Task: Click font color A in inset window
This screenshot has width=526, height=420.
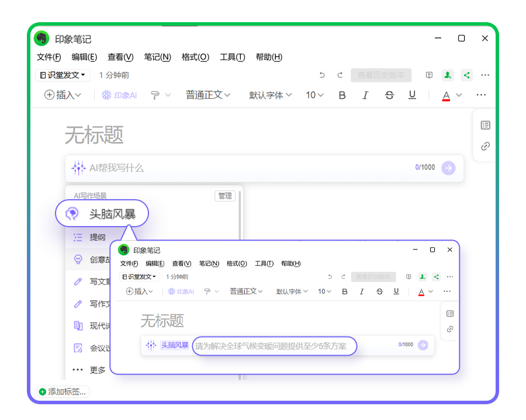Action: [421, 292]
